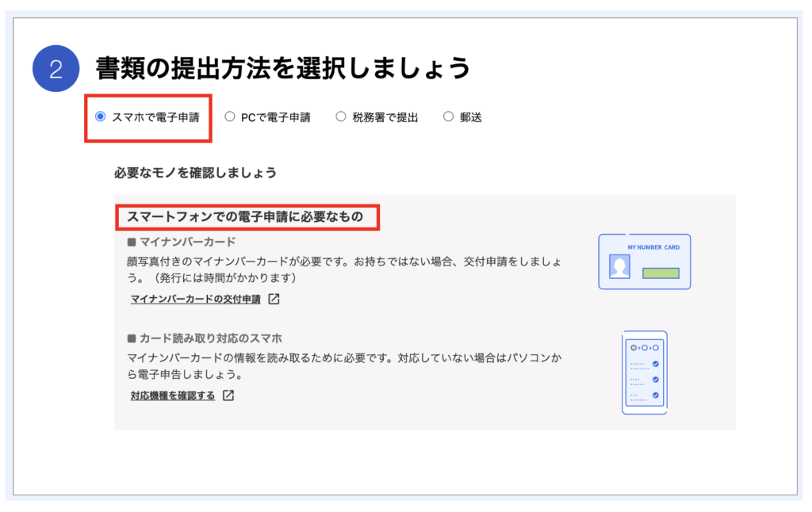Click external-link icon beside 対応機種を確認する
The height and width of the screenshot is (512, 812).
pos(228,395)
